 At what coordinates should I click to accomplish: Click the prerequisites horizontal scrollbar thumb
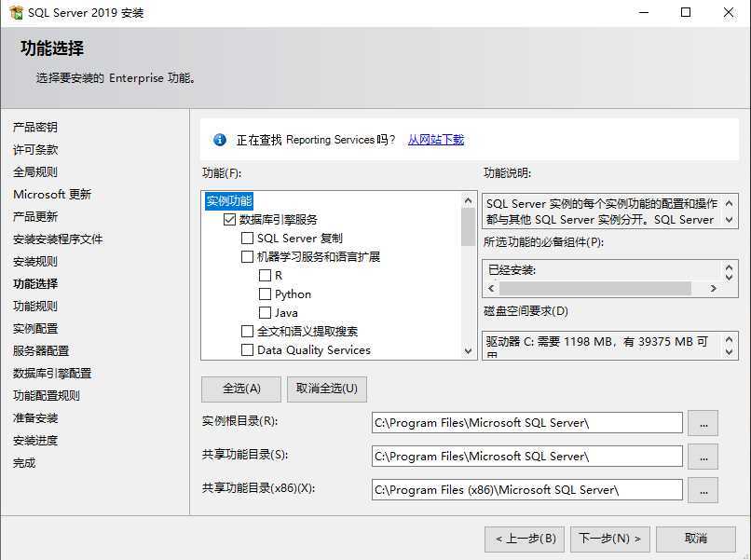click(595, 288)
